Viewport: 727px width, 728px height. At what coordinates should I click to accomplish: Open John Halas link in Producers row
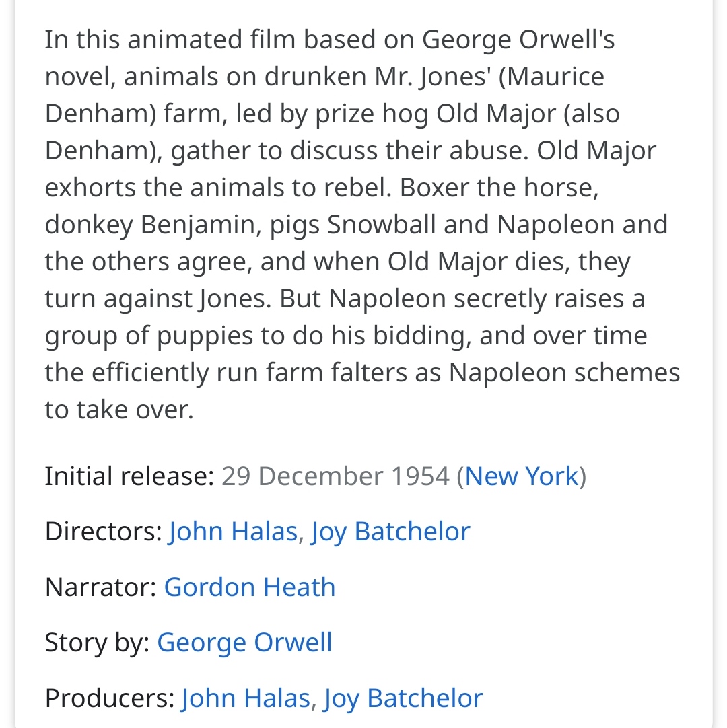[x=246, y=698]
